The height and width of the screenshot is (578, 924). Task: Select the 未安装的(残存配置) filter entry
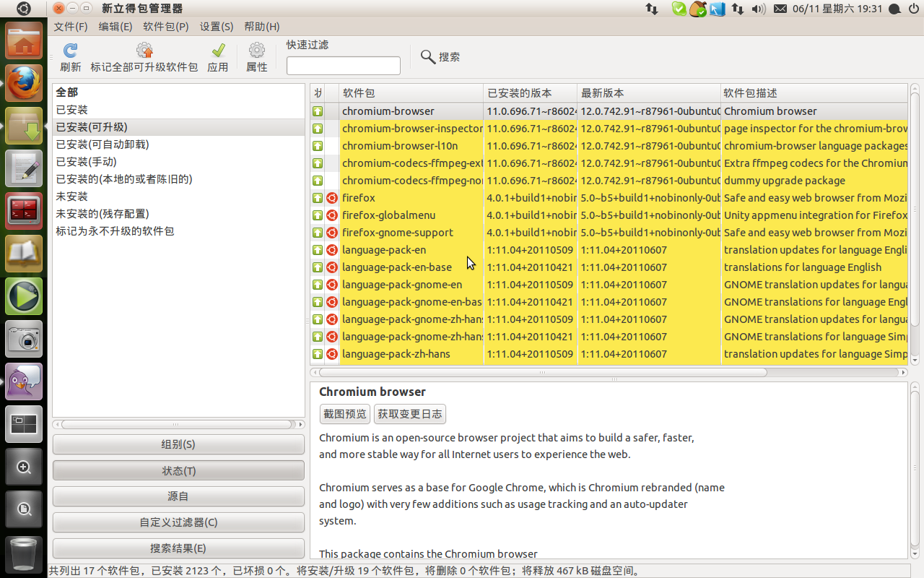tap(178, 214)
